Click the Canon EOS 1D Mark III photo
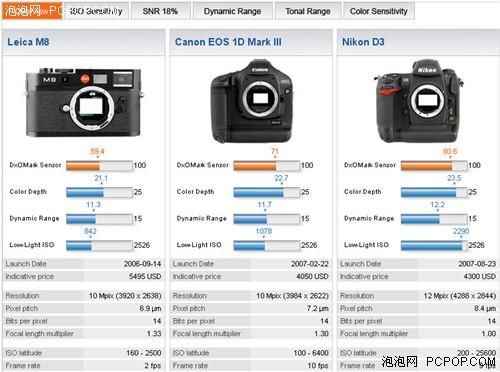500x372 pixels. click(252, 101)
